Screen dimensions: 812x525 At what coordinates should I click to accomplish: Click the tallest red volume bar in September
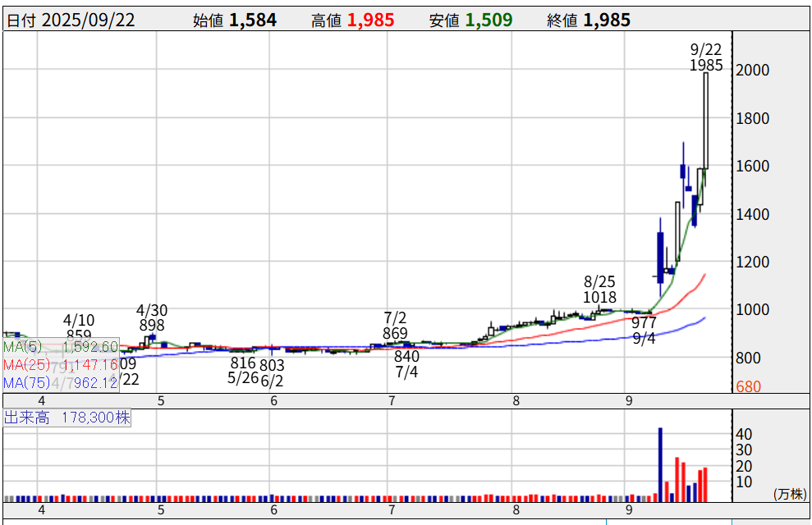(677, 480)
